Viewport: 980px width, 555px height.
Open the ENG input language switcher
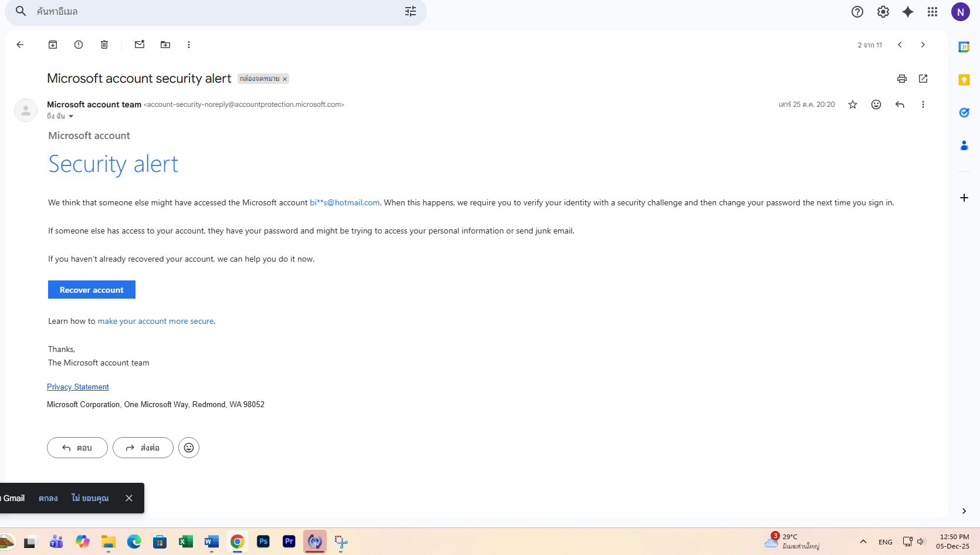click(886, 542)
